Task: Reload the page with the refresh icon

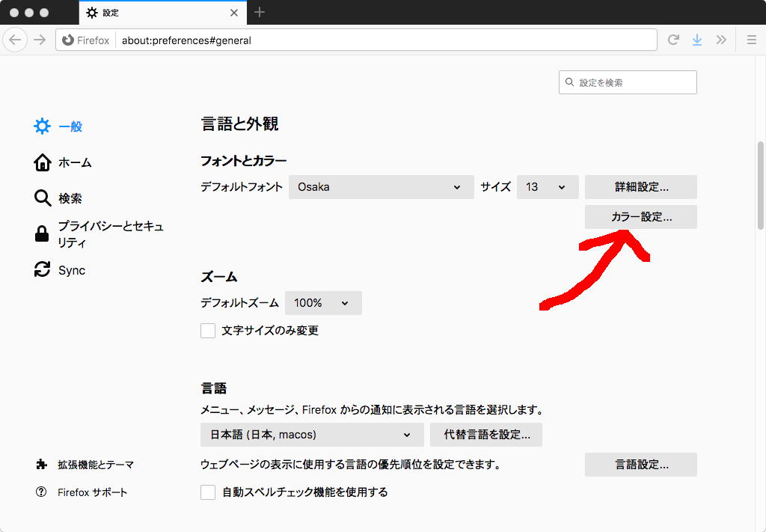Action: [x=673, y=40]
